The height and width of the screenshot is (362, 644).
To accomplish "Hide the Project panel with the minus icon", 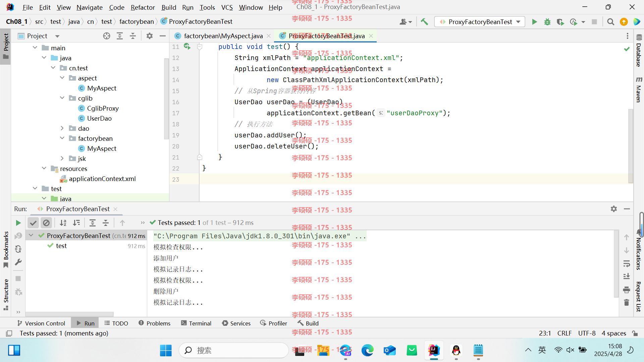I will point(163,36).
